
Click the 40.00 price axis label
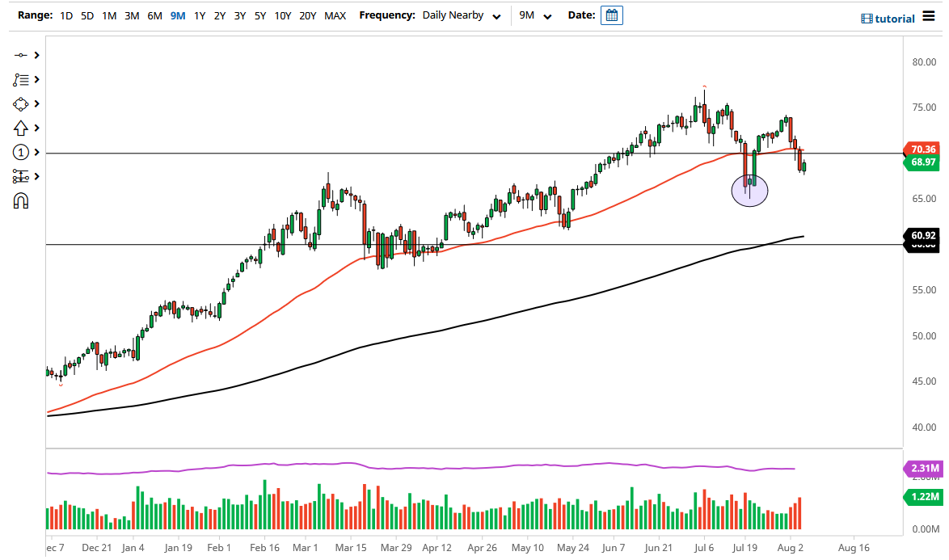pos(924,427)
